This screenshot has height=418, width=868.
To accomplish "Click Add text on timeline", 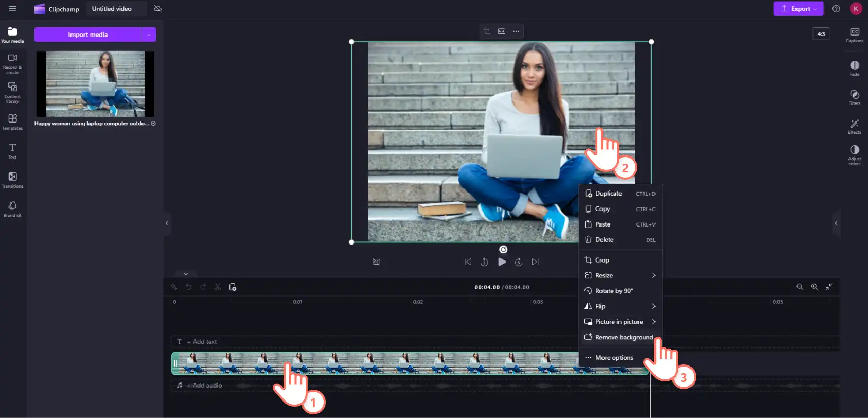I will tap(201, 342).
